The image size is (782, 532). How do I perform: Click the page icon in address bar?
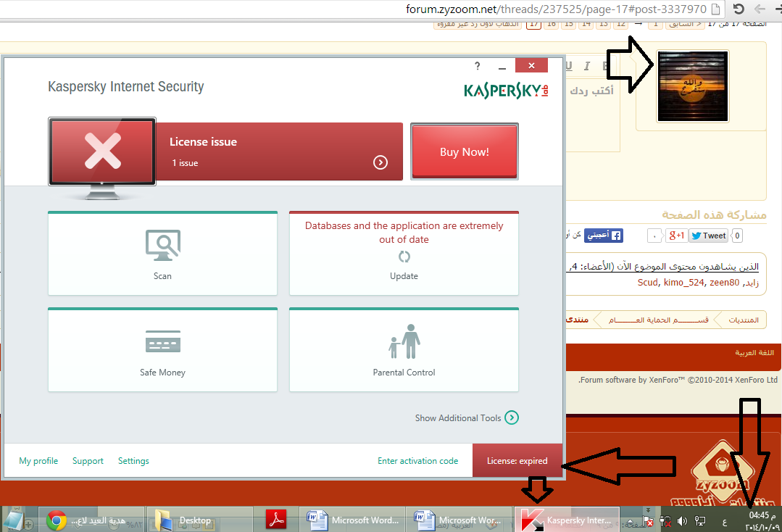715,9
